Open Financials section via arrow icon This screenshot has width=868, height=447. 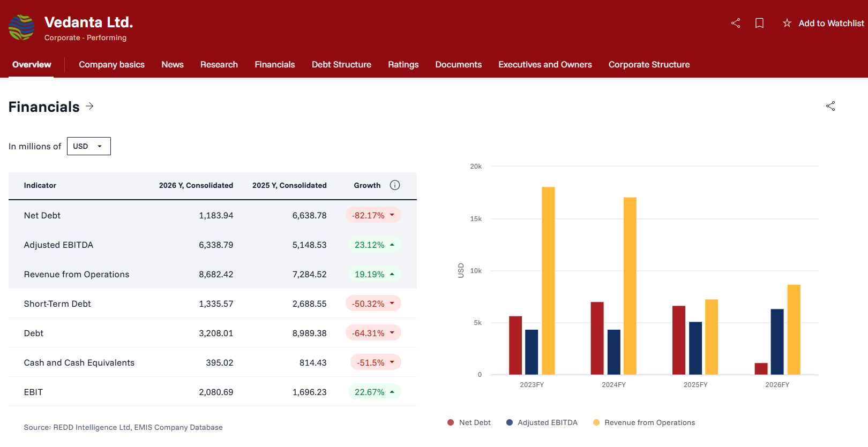pos(89,106)
